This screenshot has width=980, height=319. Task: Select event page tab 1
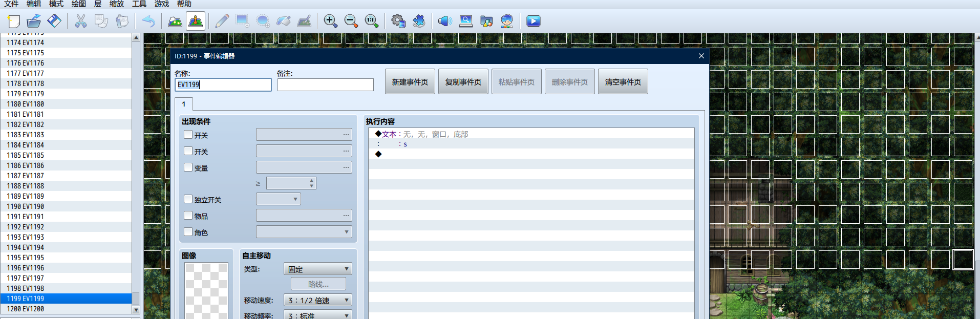pyautogui.click(x=184, y=104)
